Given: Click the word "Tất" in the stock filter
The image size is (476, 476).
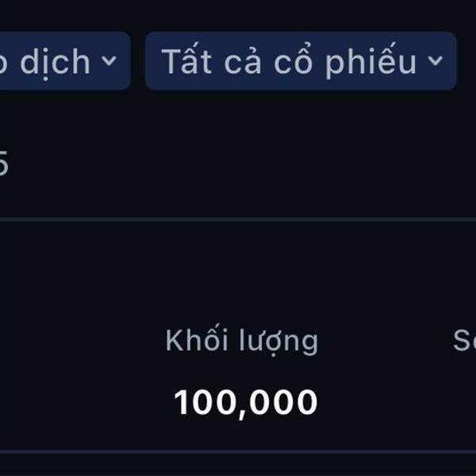Looking at the screenshot, I should [x=186, y=59].
